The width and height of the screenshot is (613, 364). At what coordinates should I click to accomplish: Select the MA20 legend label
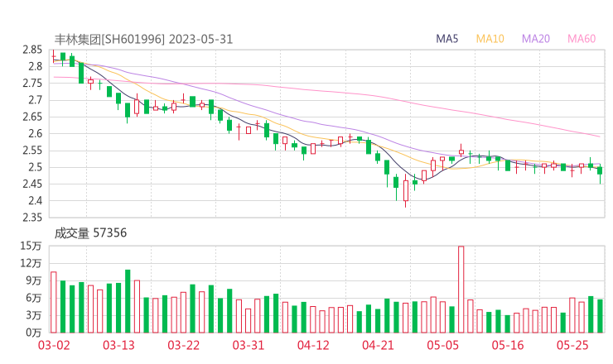536,39
